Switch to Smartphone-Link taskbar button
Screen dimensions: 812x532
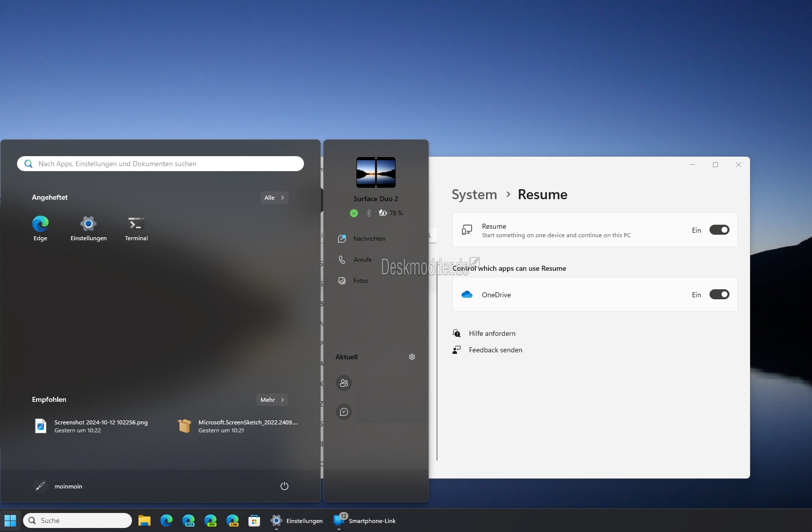tap(365, 520)
